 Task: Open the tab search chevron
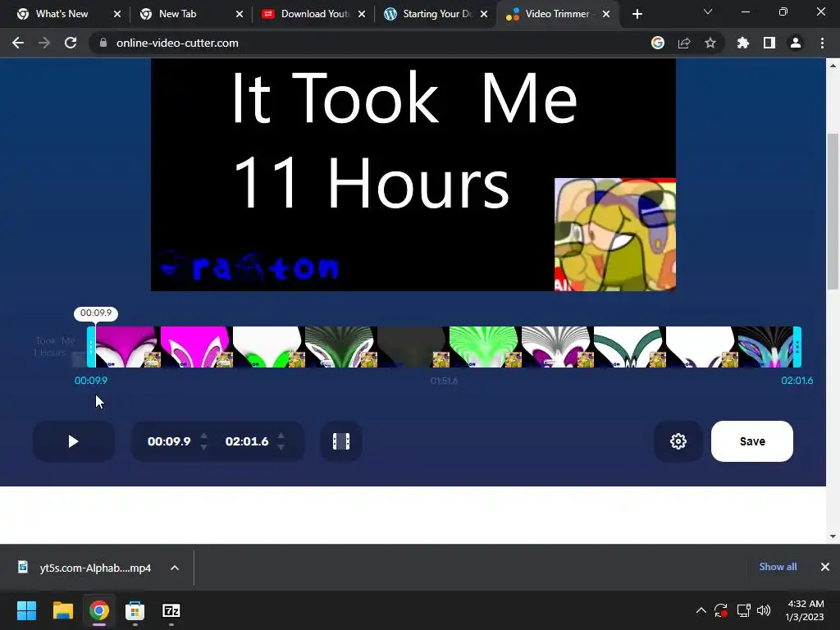pyautogui.click(x=708, y=11)
